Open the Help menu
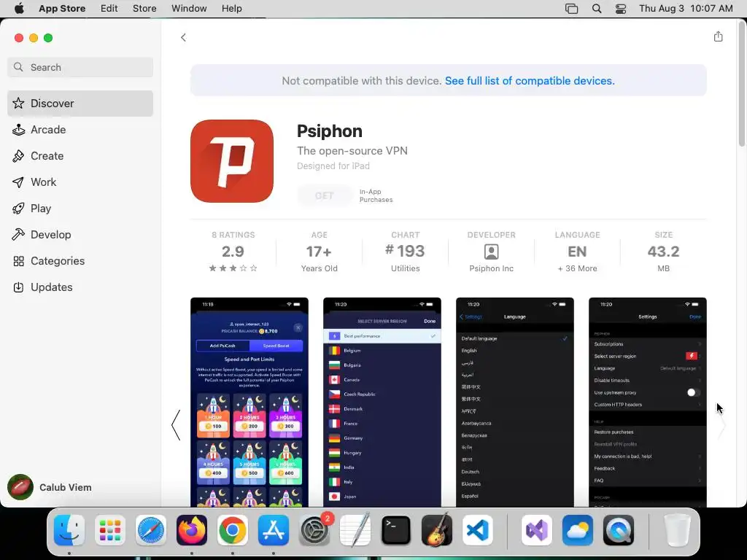This screenshot has height=560, width=747. (231, 9)
